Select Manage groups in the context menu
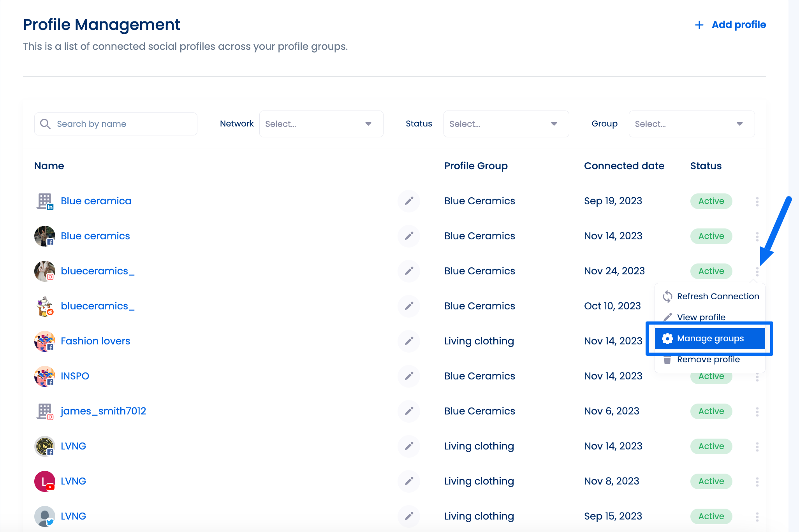The width and height of the screenshot is (799, 532). tap(710, 338)
